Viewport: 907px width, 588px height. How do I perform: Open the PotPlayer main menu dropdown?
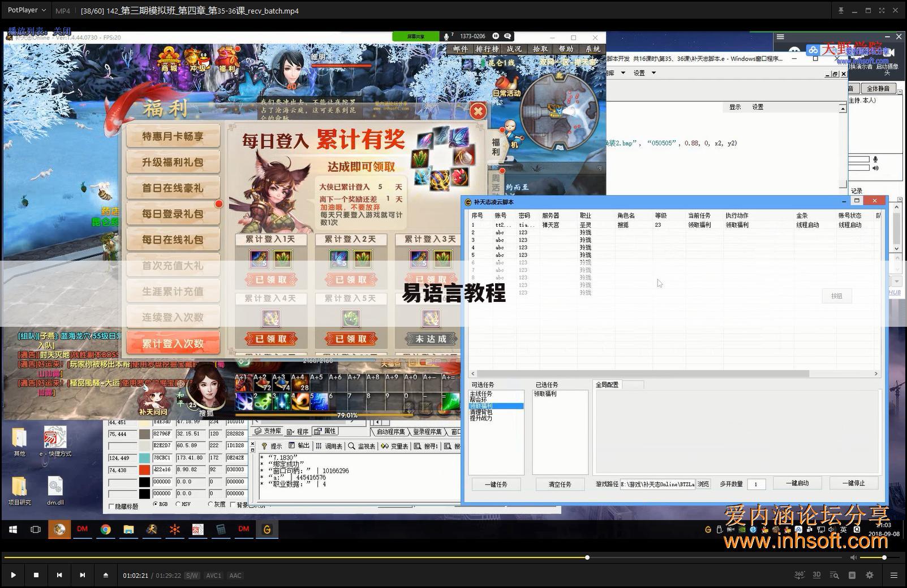pyautogui.click(x=27, y=10)
